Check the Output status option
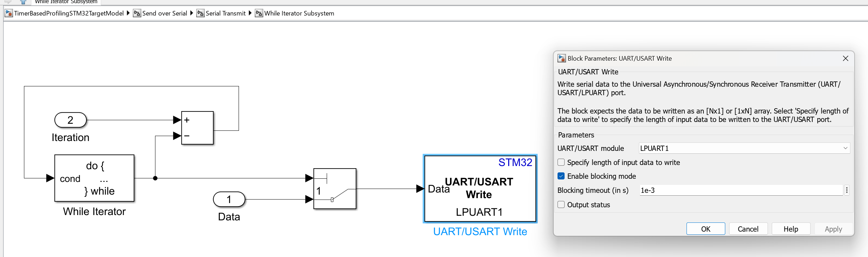Image resolution: width=868 pixels, height=257 pixels. 561,205
